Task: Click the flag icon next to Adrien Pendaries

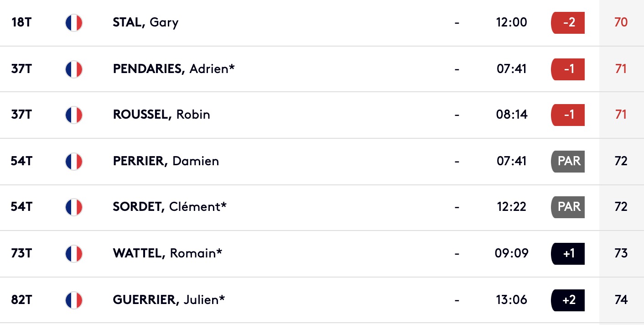Action: point(74,69)
